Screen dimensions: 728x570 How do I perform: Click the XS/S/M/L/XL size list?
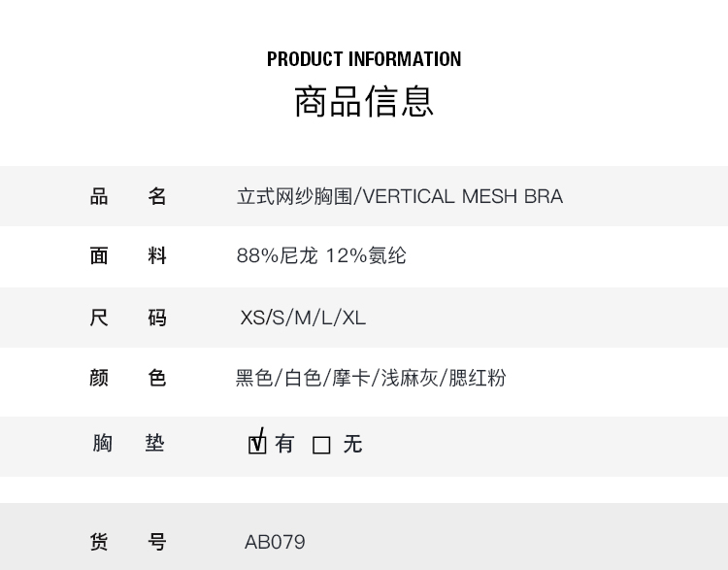tap(303, 318)
